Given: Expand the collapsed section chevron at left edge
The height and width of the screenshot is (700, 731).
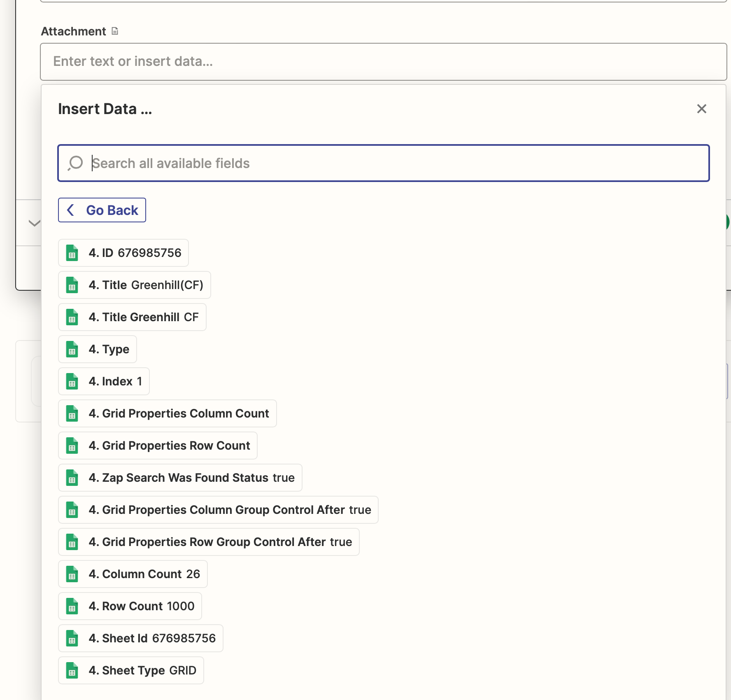Looking at the screenshot, I should pos(34,223).
